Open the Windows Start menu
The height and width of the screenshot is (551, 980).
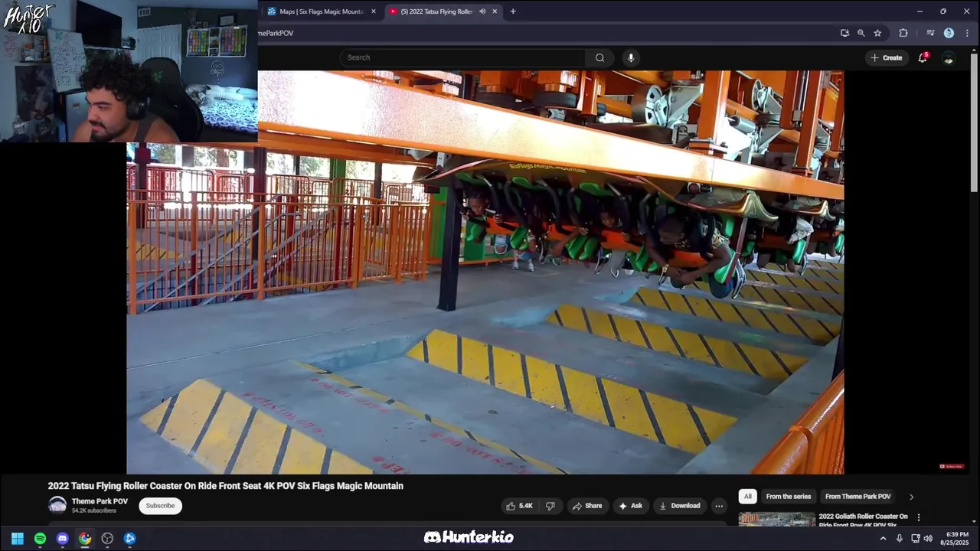click(18, 538)
